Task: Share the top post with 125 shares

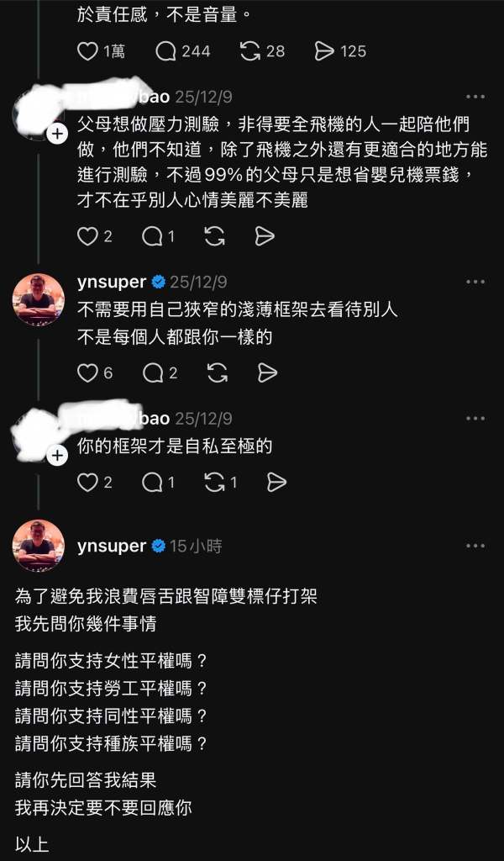Action: 324,51
